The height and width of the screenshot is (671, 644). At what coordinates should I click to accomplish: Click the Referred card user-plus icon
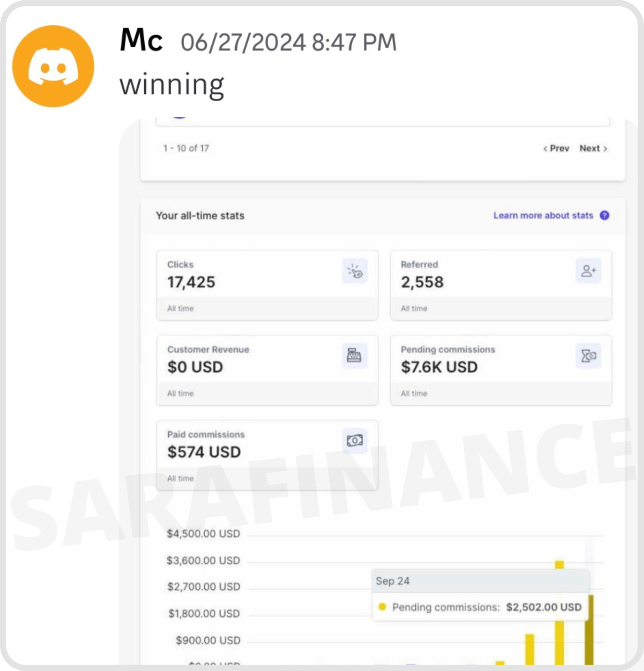point(588,271)
